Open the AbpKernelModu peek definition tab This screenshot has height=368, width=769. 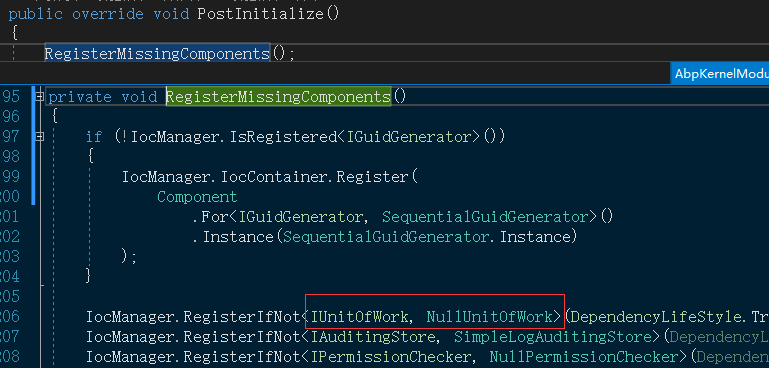tap(720, 74)
